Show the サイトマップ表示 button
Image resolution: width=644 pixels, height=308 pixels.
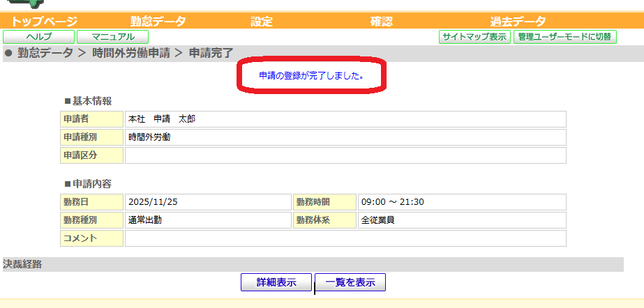tap(475, 37)
